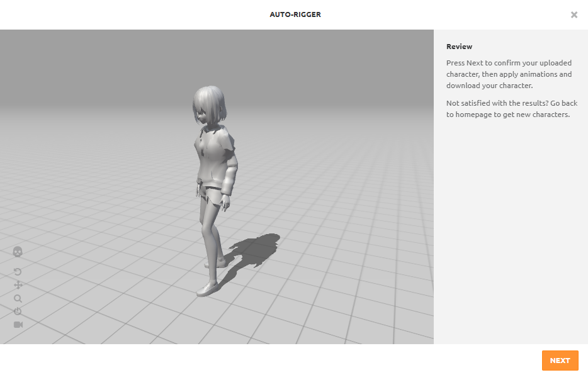Click the AUTO-RIGGER title text

(x=295, y=14)
